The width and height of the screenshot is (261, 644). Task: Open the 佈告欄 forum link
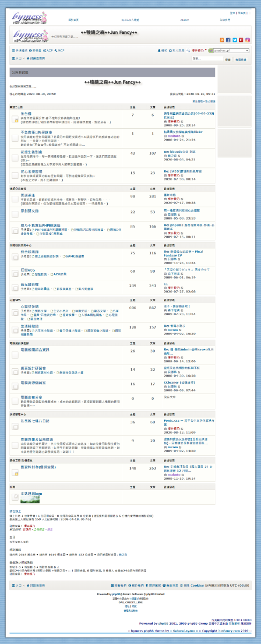point(25,114)
